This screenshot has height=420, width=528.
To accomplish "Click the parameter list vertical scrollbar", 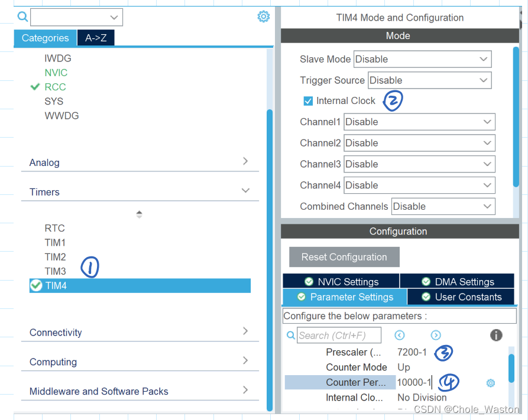I will [x=511, y=368].
